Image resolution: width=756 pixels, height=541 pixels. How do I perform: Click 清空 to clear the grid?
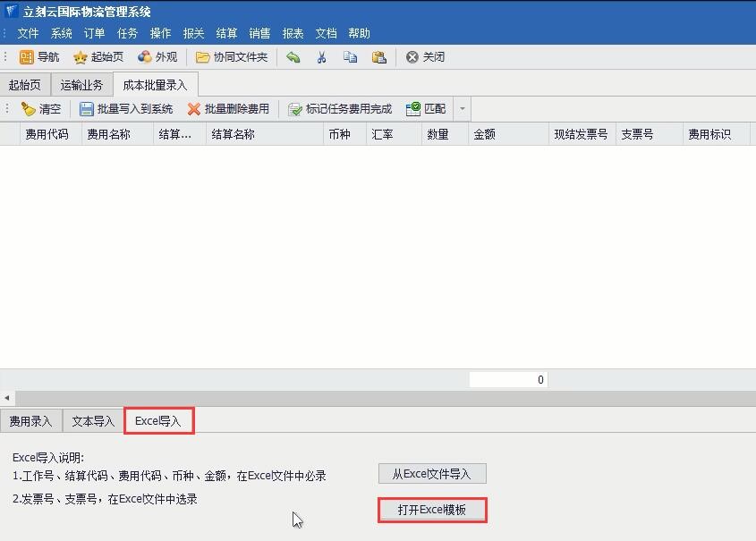pyautogui.click(x=41, y=109)
